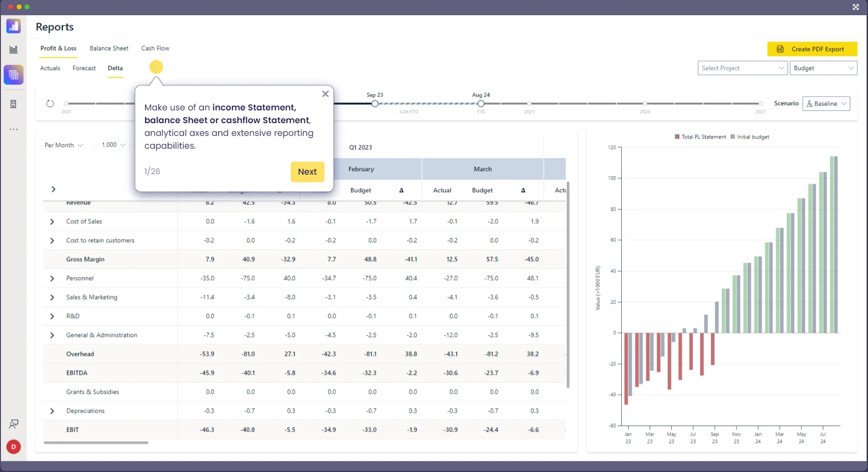This screenshot has width=868, height=472.
Task: Click the three-dot more icon in sidebar
Action: point(13,129)
